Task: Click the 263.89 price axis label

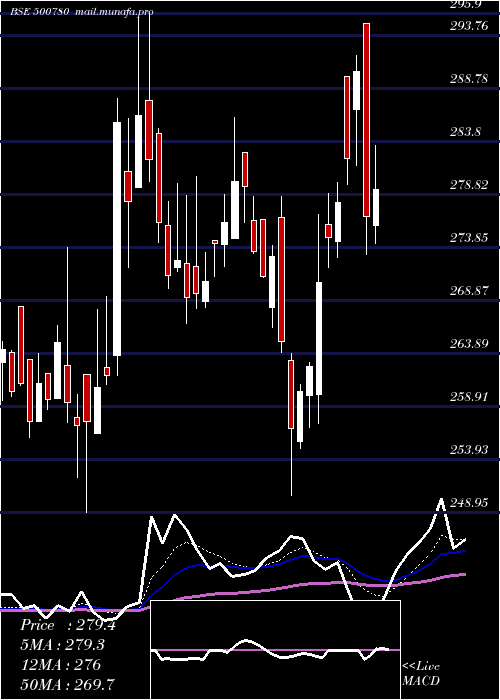Action: (469, 344)
